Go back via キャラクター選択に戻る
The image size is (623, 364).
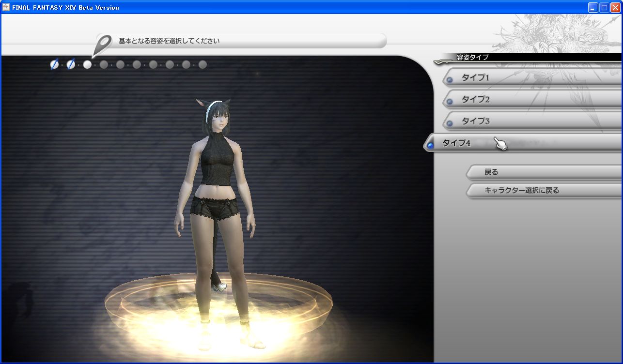(544, 190)
